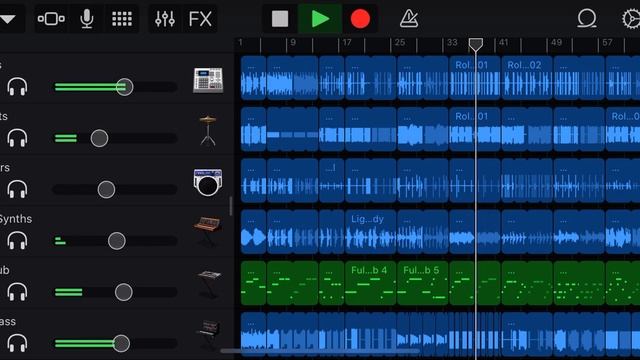The width and height of the screenshot is (640, 360).
Task: Start playback with the green Play button
Action: [320, 19]
